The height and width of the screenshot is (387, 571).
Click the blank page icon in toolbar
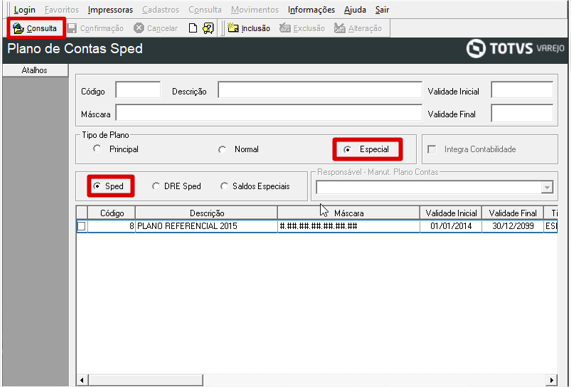pos(193,28)
